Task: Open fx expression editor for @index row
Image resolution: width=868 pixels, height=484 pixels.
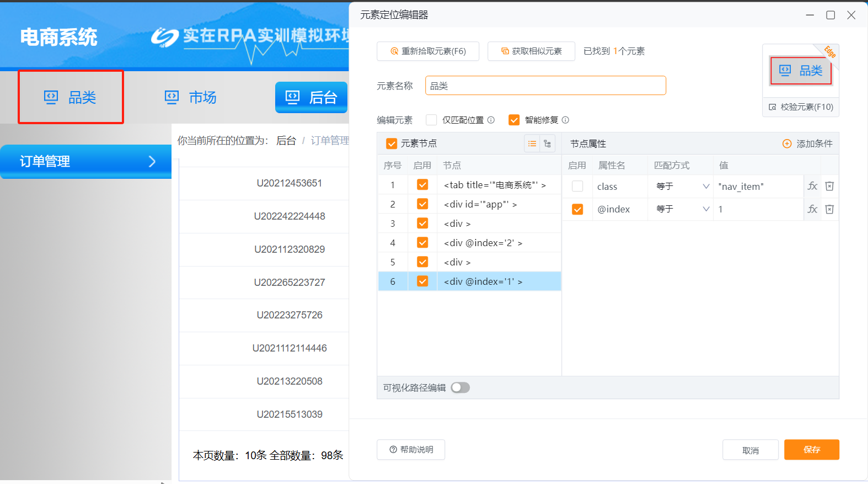Action: pyautogui.click(x=812, y=209)
